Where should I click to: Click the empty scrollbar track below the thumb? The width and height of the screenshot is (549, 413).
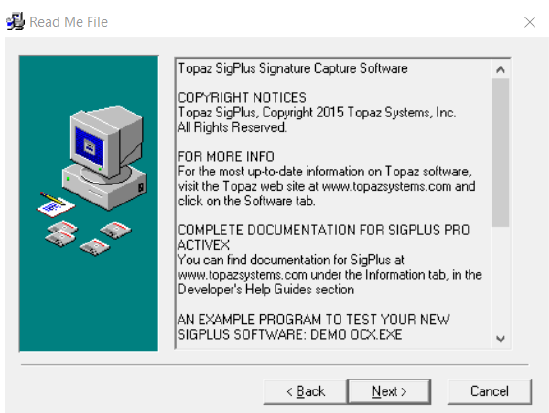coord(500,278)
